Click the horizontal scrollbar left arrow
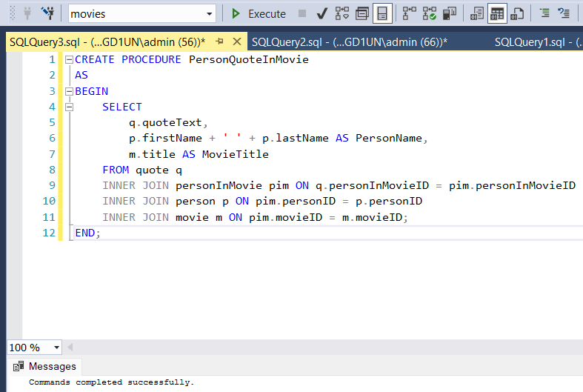Image resolution: width=583 pixels, height=392 pixels. (x=70, y=348)
